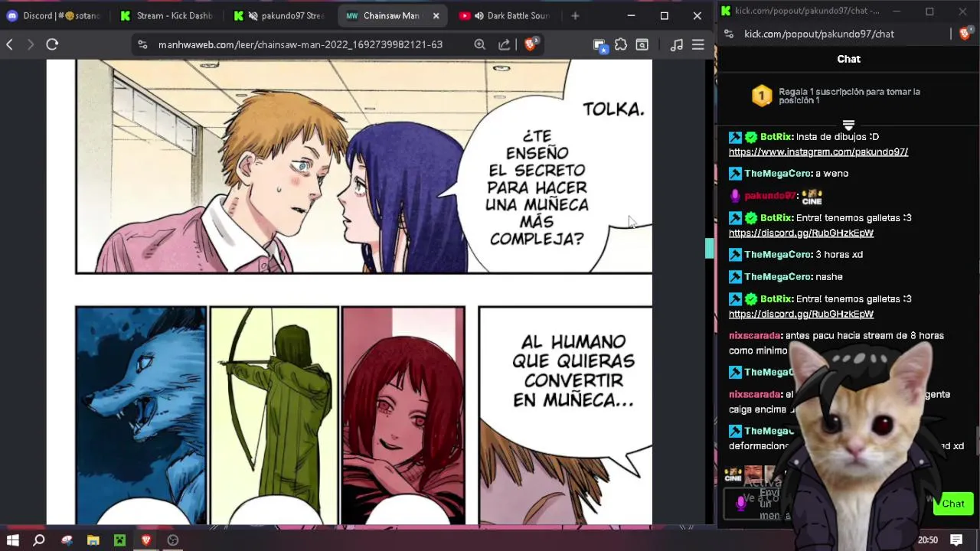Image resolution: width=980 pixels, height=551 pixels.
Task: Click the red-haired girl manga panel
Action: coord(403,416)
